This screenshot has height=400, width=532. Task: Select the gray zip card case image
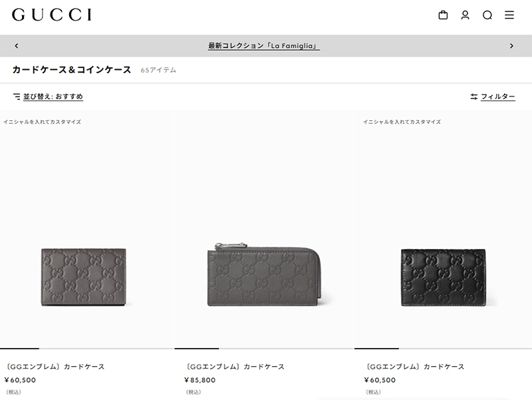click(264, 274)
